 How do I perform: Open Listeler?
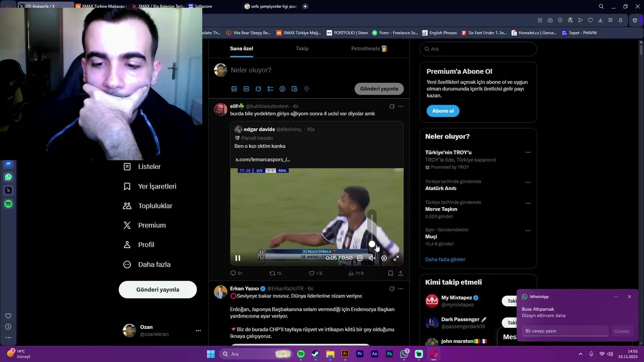tap(143, 166)
